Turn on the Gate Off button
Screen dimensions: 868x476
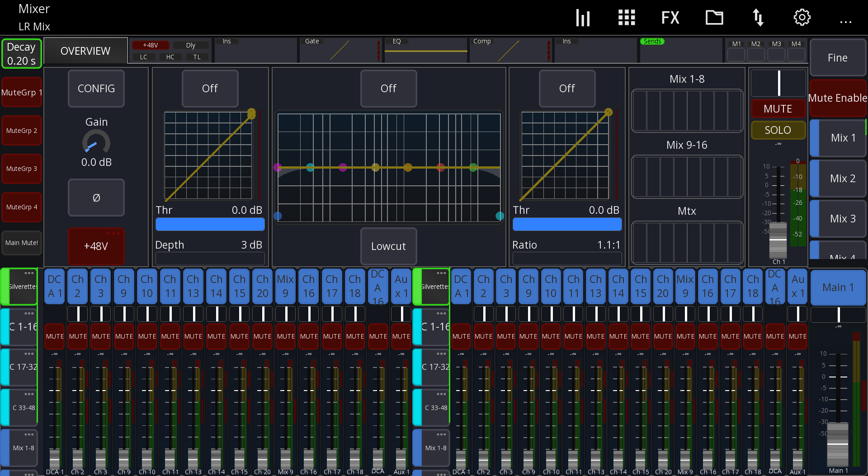tap(210, 88)
